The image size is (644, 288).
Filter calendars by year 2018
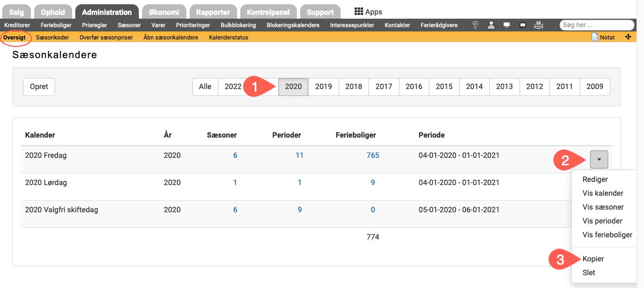[x=354, y=86]
